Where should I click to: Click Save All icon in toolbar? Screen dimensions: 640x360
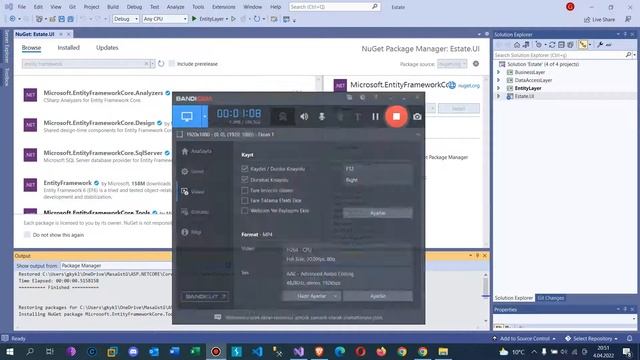tap(71, 19)
